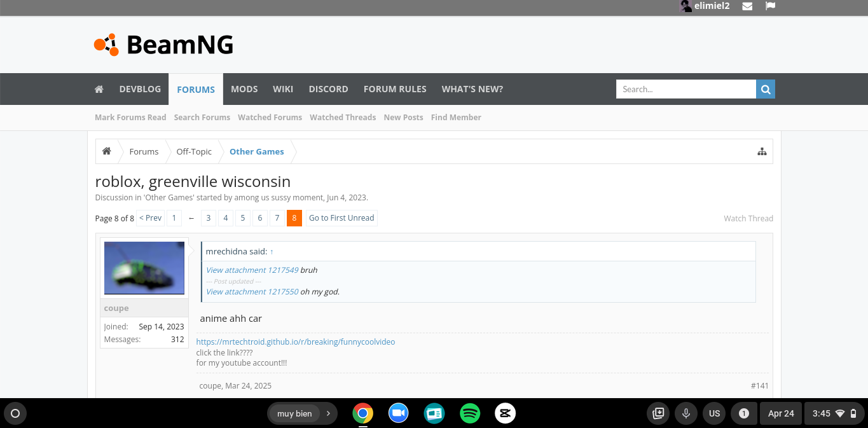
Task: Click the BeamNG logo
Action: tap(163, 45)
